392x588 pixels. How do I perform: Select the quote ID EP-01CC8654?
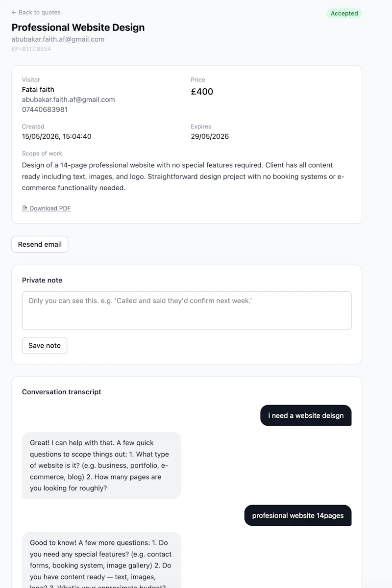click(31, 49)
